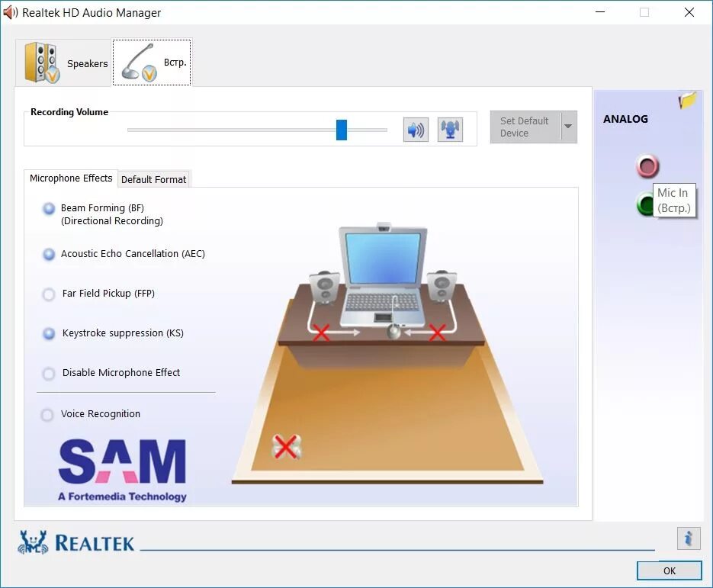Screen dimensions: 713x588
Task: Toggle Acoustic Echo Cancellation (AEC)
Action: point(49,254)
